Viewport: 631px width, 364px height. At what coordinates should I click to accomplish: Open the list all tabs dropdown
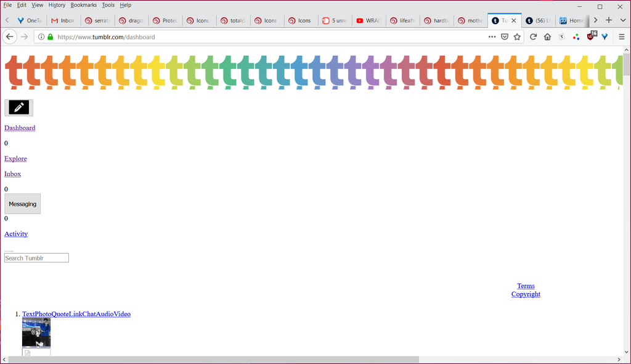click(x=622, y=20)
